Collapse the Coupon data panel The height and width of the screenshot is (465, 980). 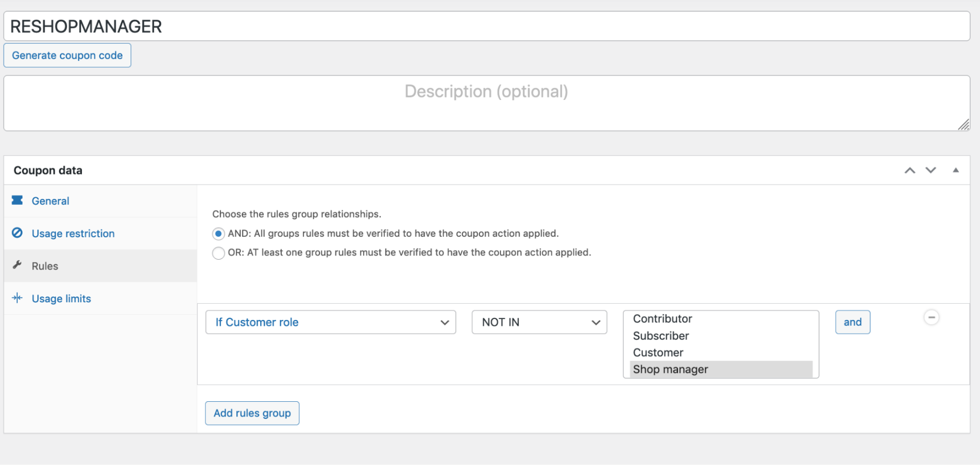click(x=955, y=170)
